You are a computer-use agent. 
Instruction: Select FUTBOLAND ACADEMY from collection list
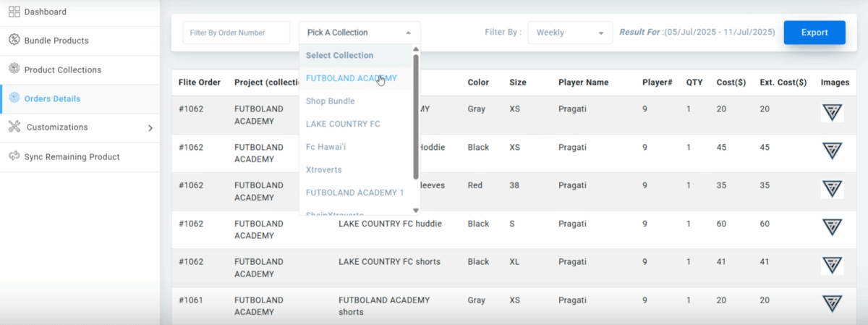coord(352,77)
